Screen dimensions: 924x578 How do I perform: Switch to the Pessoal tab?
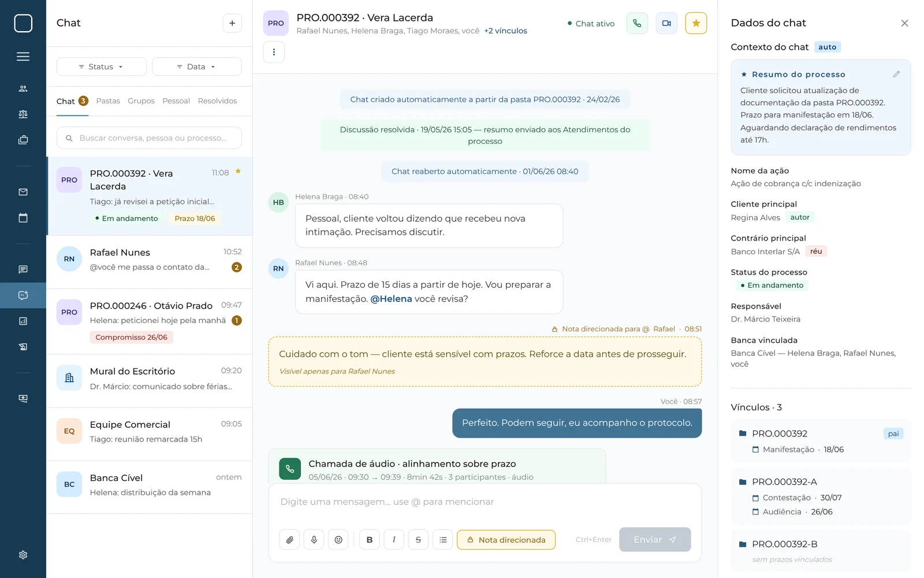click(176, 101)
